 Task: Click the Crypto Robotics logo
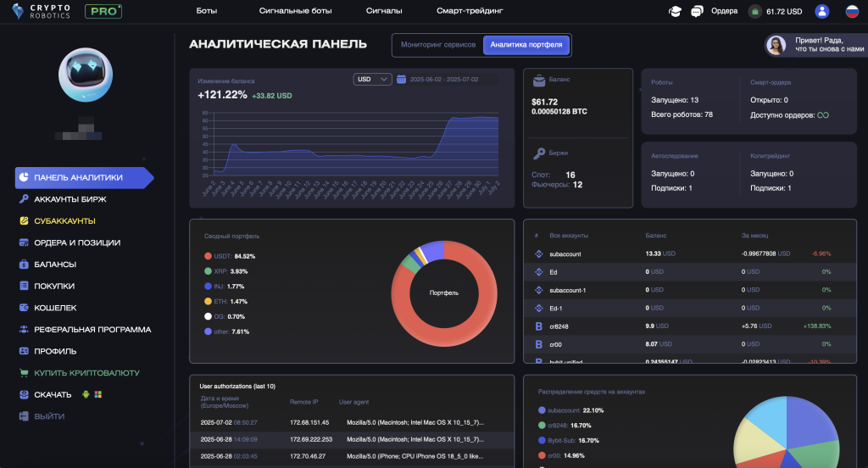point(41,11)
